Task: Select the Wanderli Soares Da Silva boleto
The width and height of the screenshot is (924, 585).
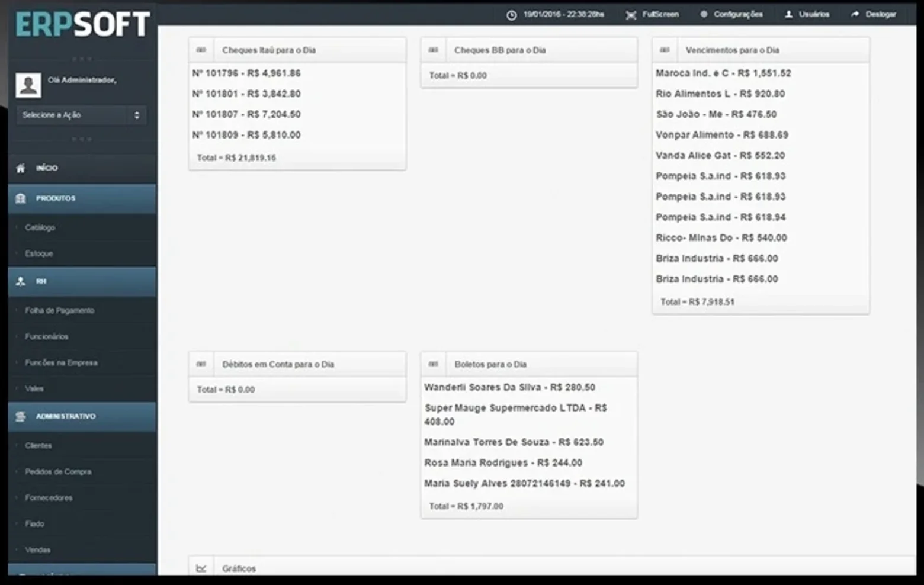Action: (x=510, y=387)
